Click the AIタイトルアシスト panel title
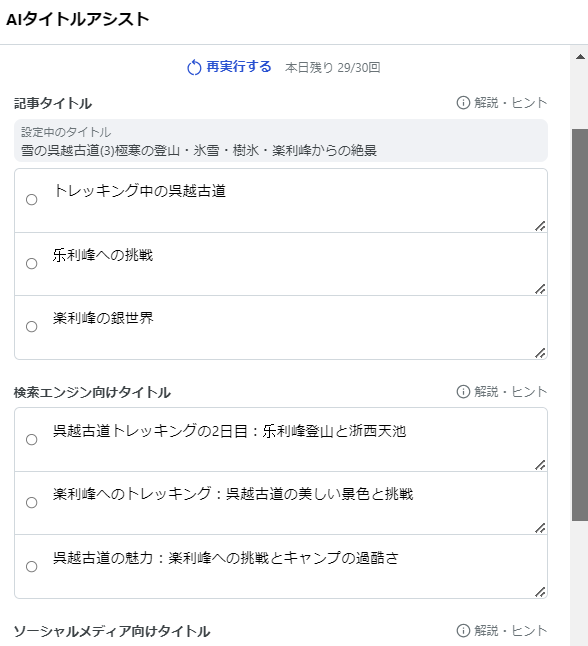Viewport: 588px width, 646px height. click(77, 19)
